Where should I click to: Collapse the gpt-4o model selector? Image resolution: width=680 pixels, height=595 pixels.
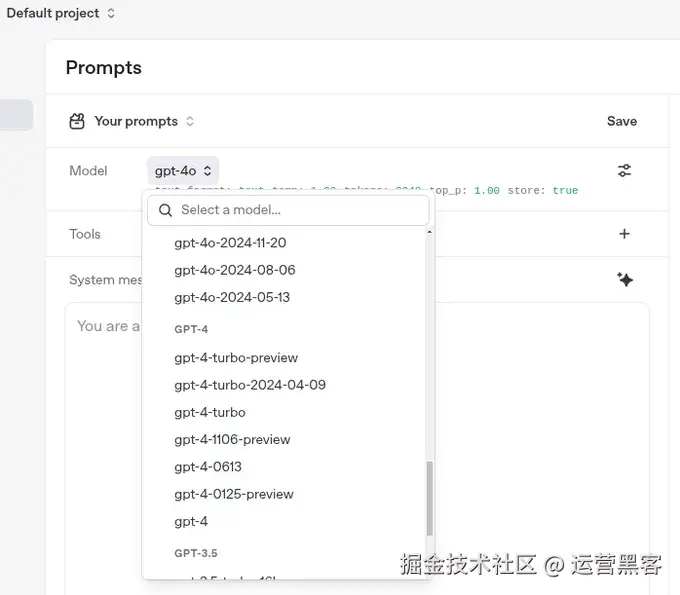click(x=183, y=171)
